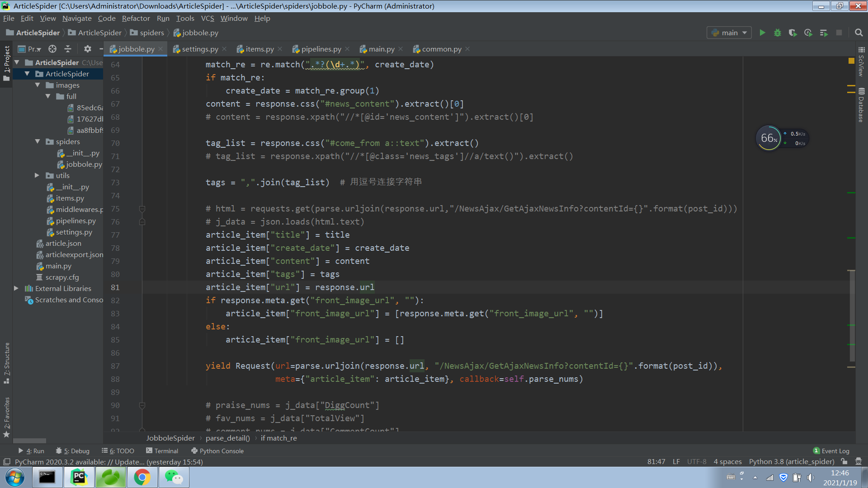Open the Refactor menu
868x488 pixels.
136,18
